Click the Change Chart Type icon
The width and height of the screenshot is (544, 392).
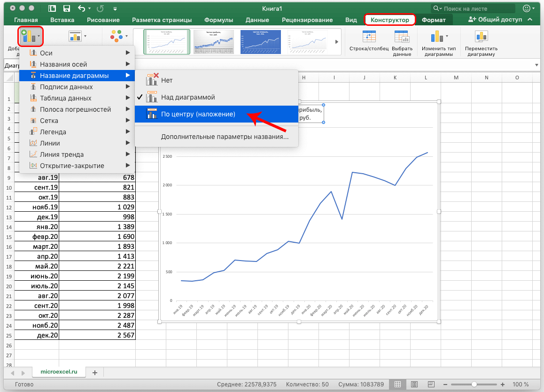click(438, 37)
